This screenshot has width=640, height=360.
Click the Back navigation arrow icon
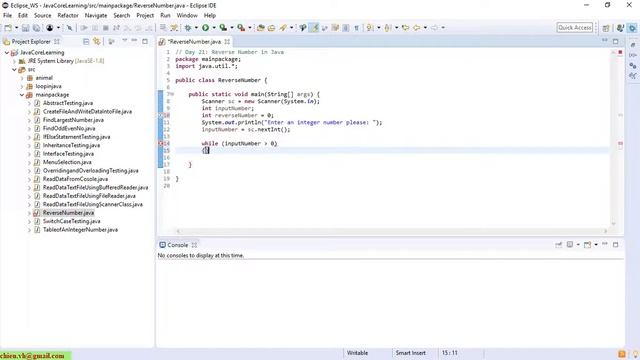point(417,28)
